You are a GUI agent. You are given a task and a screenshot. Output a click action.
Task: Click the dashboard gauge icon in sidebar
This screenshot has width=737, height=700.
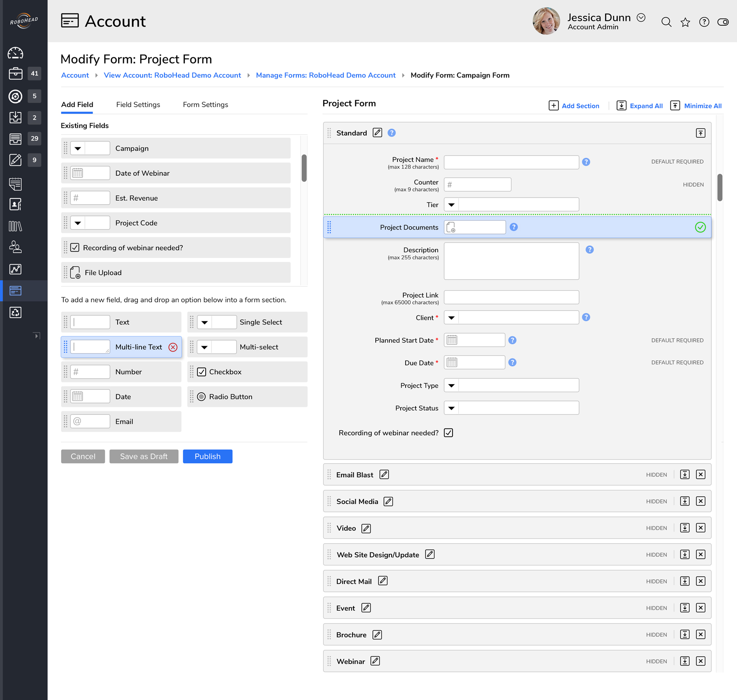pyautogui.click(x=15, y=53)
